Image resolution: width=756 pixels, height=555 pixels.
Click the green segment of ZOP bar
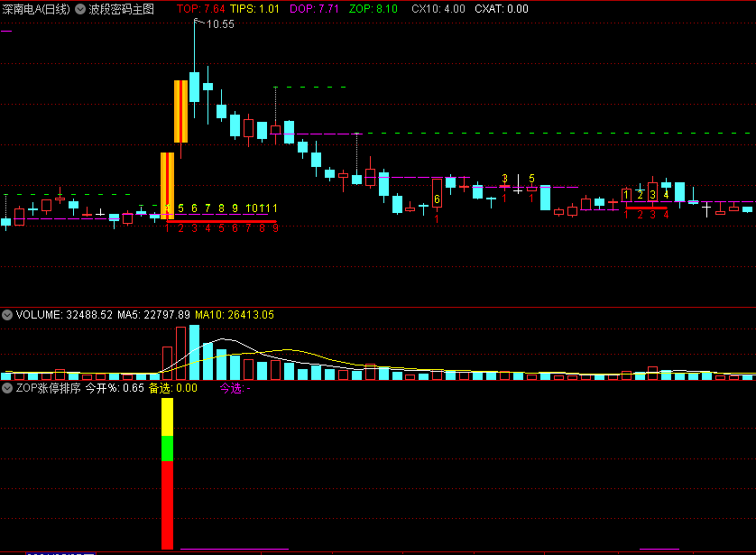pos(167,449)
